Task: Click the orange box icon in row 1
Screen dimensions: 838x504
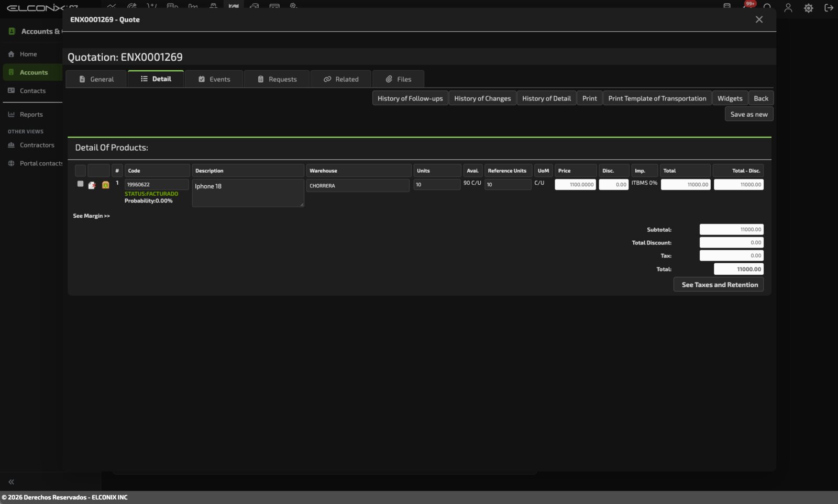Action: click(x=105, y=185)
